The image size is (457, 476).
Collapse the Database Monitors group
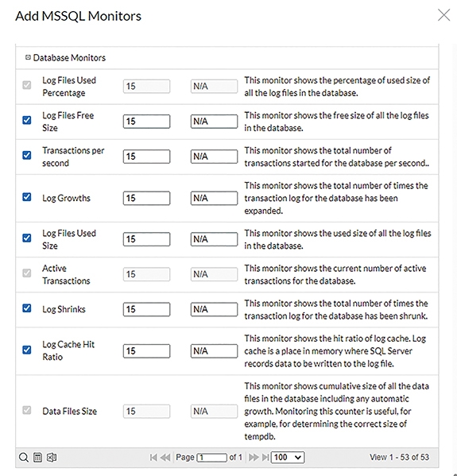point(28,57)
